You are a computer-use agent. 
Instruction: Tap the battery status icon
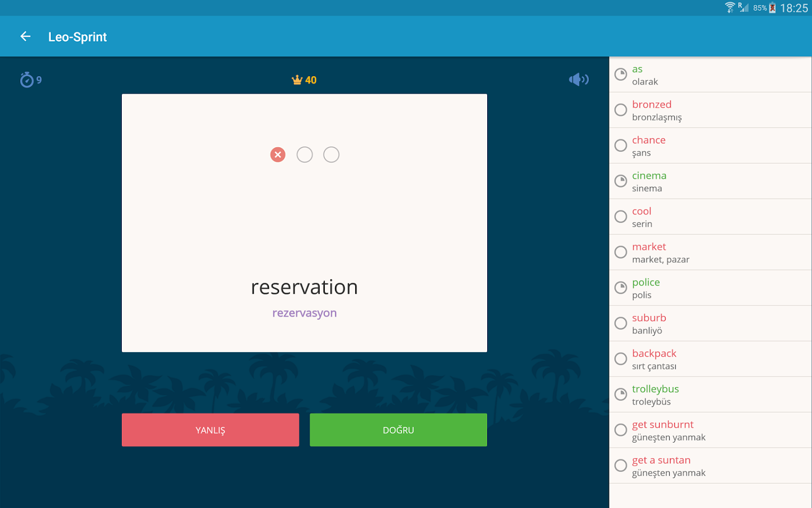pos(773,8)
